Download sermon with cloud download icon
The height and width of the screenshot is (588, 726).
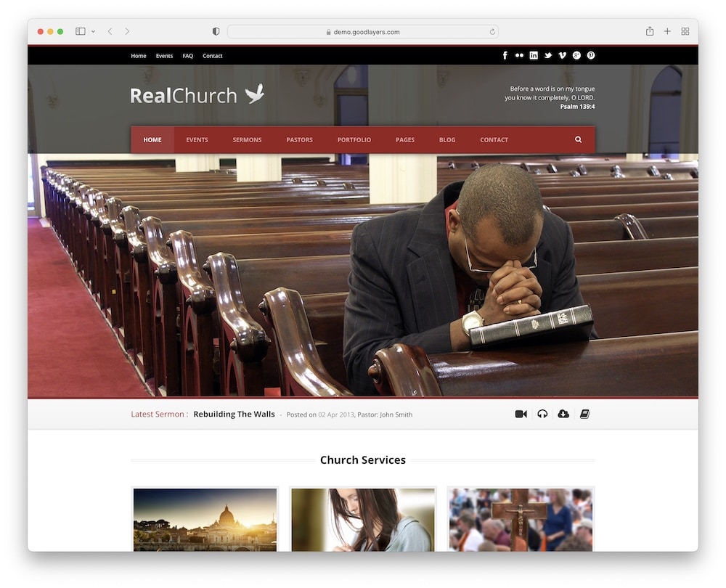(563, 414)
